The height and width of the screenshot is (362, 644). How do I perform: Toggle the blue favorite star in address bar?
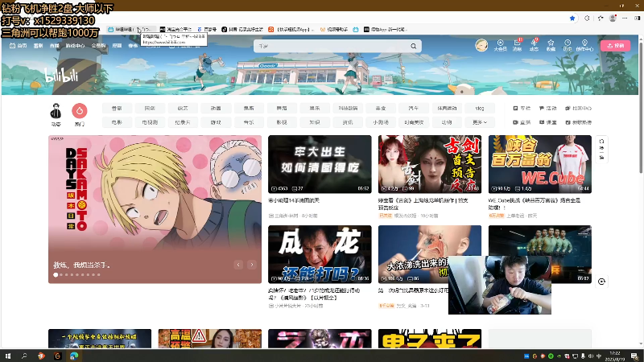[x=572, y=18]
